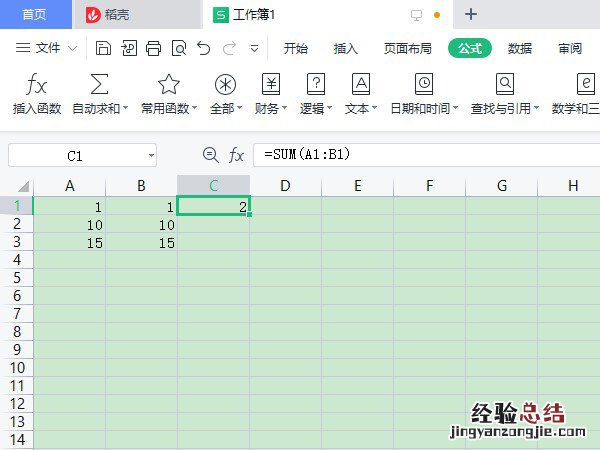Click the Insert Function (插入函数) fx icon
The image size is (600, 450).
37,84
